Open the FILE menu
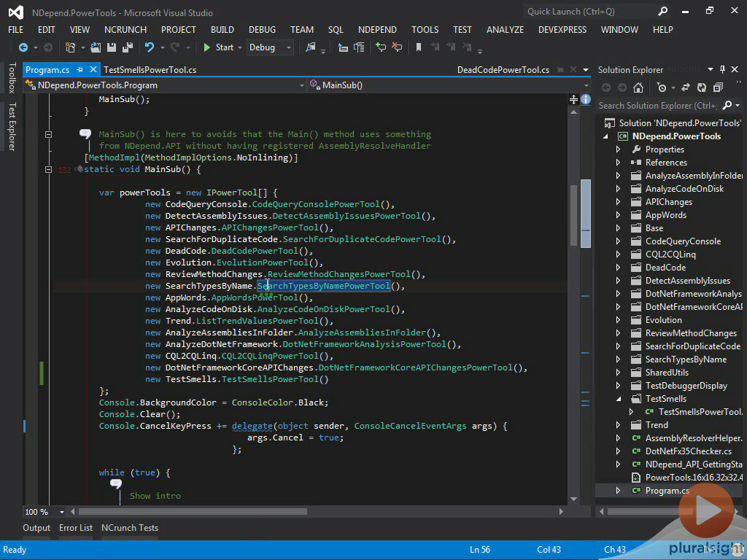The height and width of the screenshot is (560, 747). pos(16,29)
